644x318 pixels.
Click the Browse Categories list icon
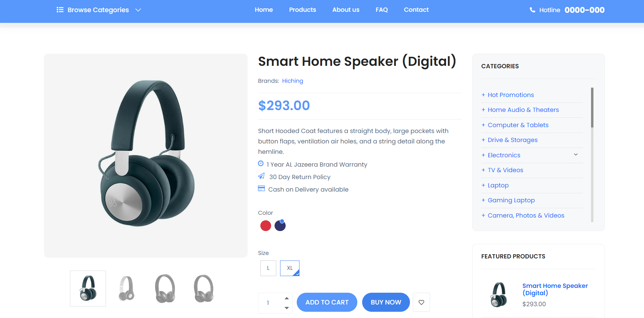60,10
